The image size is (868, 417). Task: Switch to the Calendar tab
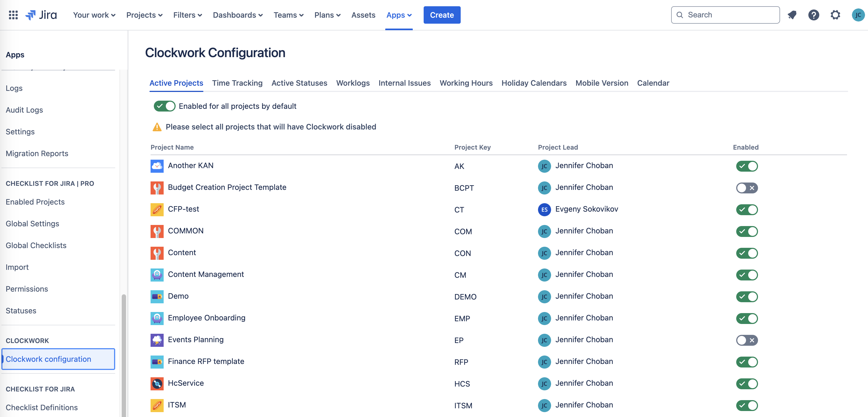point(653,83)
